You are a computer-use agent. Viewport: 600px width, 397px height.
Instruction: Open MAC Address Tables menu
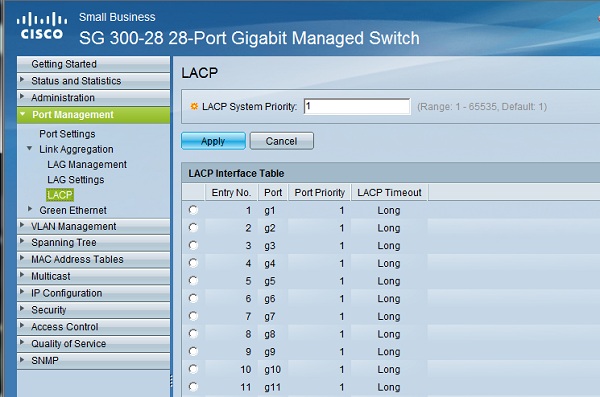[x=93, y=259]
